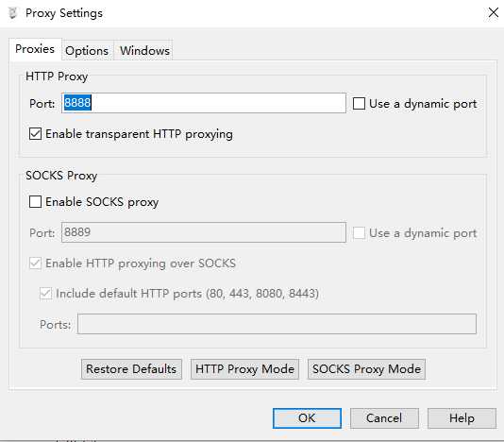Viewport: 504px width, 442px height.
Task: Click the 'HTTP Proxy' group label
Action: tap(57, 76)
